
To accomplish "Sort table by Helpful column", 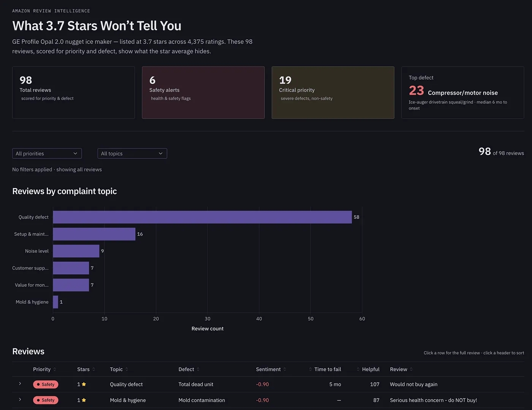I will [368, 369].
